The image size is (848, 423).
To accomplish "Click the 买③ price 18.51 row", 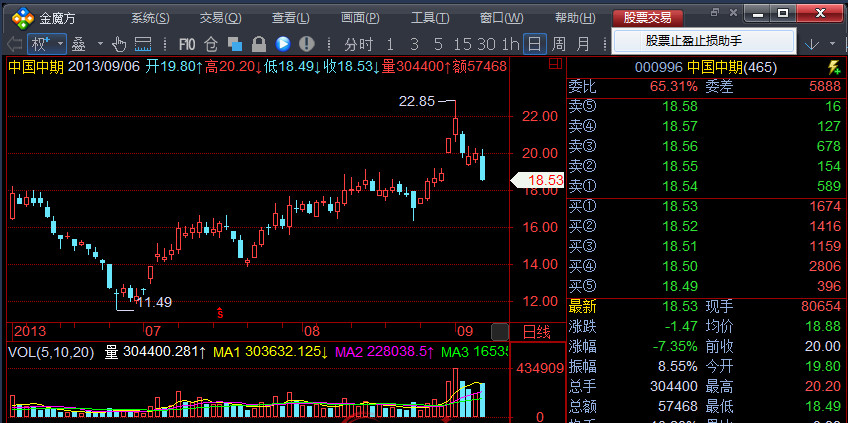I will point(705,246).
